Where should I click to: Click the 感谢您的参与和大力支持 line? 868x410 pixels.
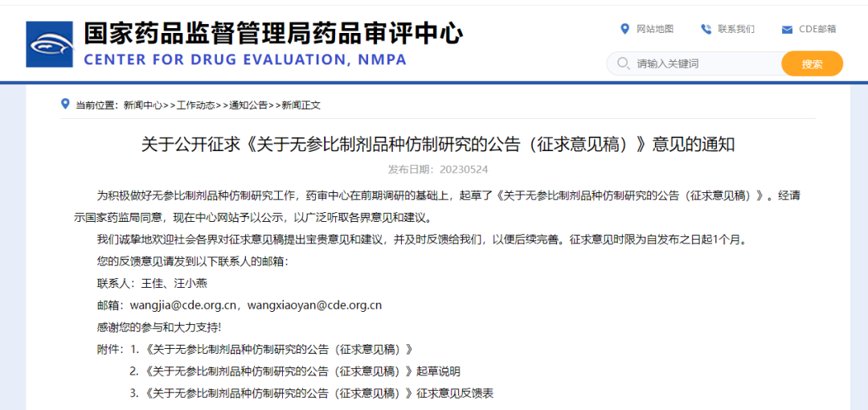point(159,327)
